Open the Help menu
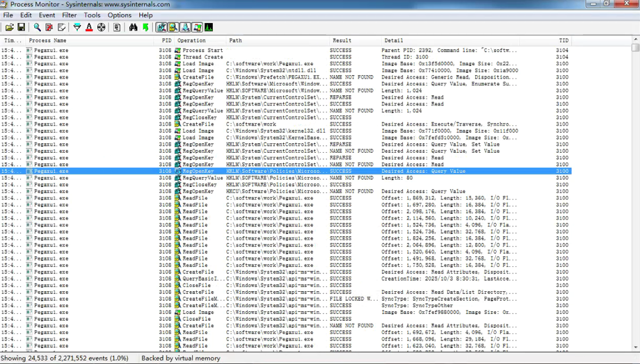The height and width of the screenshot is (364, 640). coord(146,15)
